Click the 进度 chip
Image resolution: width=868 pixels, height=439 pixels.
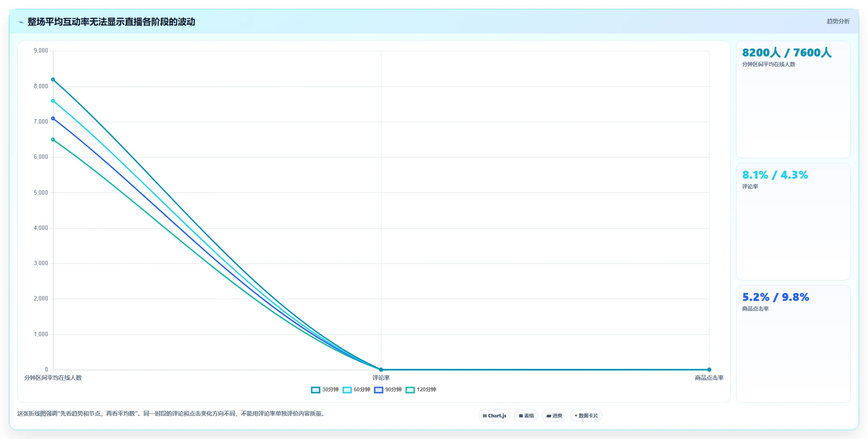pyautogui.click(x=554, y=416)
